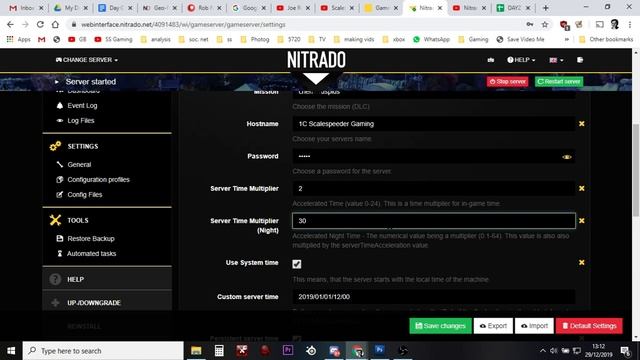Image resolution: width=640 pixels, height=360 pixels.
Task: Switch to the Gmail Inbox tab
Action: pos(25,8)
